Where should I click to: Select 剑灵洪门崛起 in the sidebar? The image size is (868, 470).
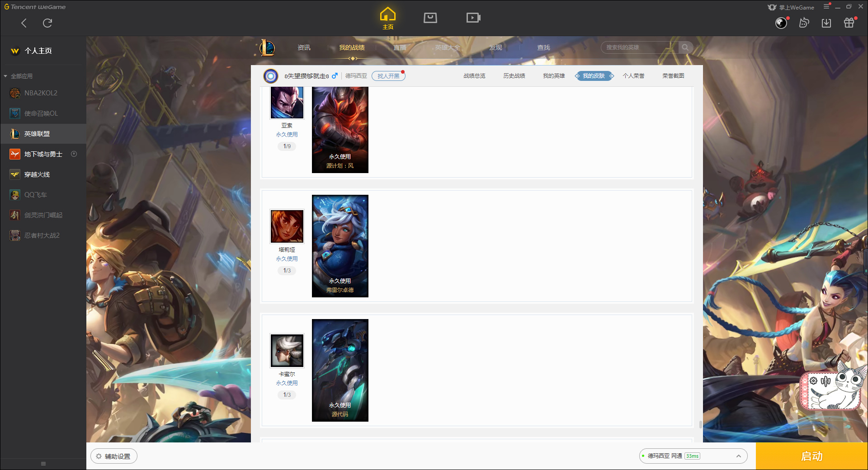(43, 215)
